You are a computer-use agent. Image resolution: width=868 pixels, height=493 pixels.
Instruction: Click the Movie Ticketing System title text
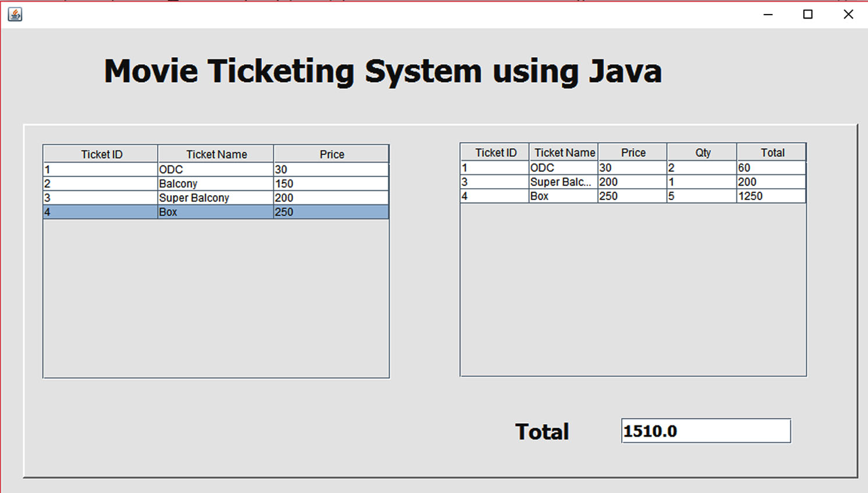(x=382, y=71)
